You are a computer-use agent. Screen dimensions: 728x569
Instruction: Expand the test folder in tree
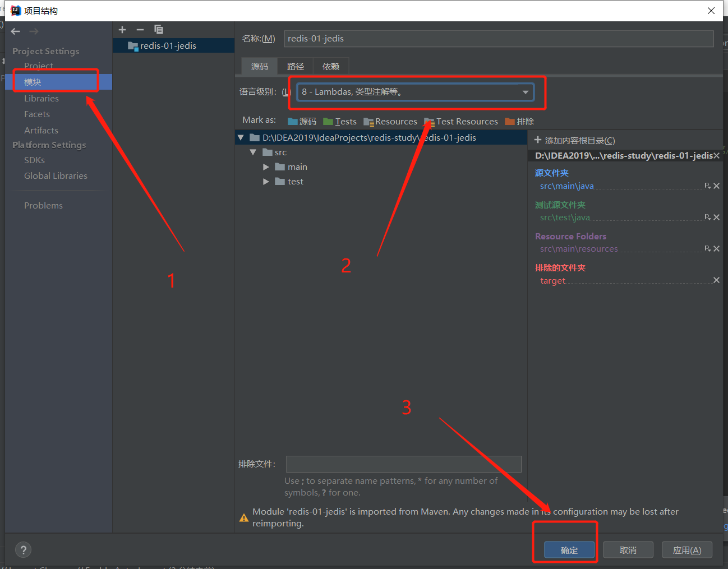click(266, 182)
